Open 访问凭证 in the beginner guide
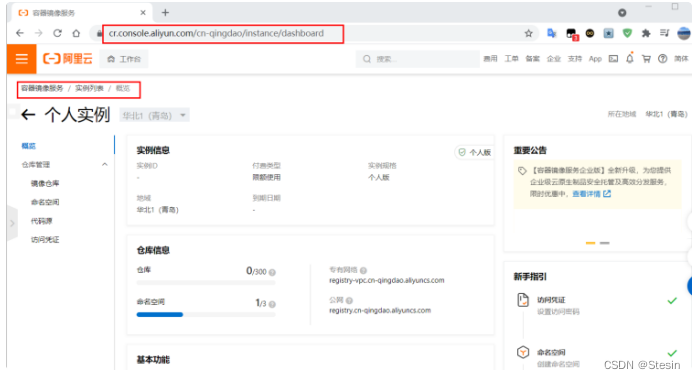The width and height of the screenshot is (695, 379). click(551, 300)
